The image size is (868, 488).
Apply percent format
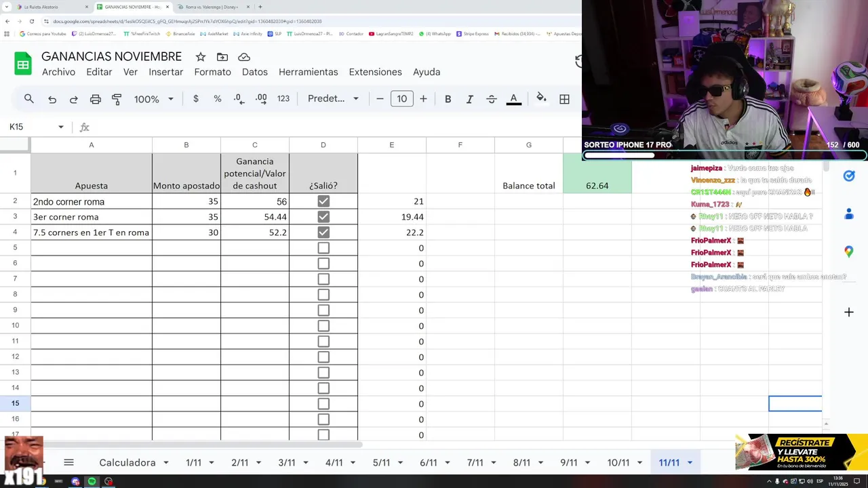(x=218, y=99)
